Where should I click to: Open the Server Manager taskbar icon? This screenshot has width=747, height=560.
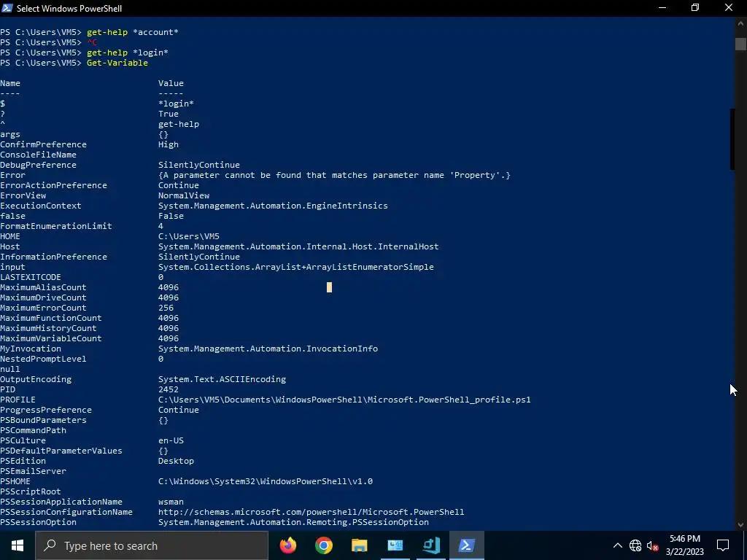pos(395,545)
